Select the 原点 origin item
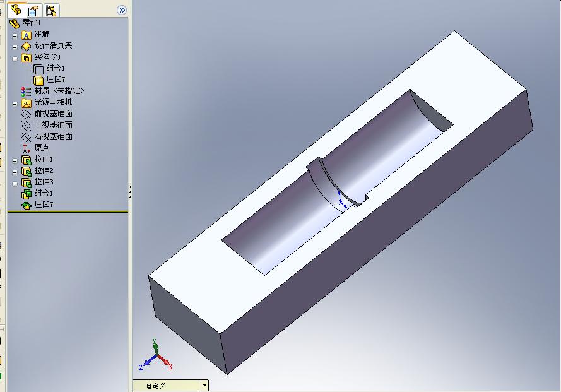The height and width of the screenshot is (392, 561). pos(42,148)
